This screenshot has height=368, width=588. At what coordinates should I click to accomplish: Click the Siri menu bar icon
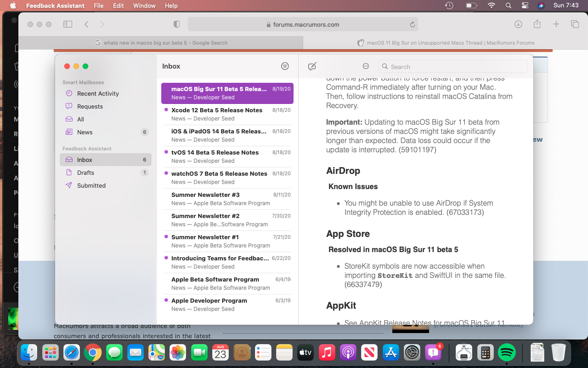coord(541,6)
